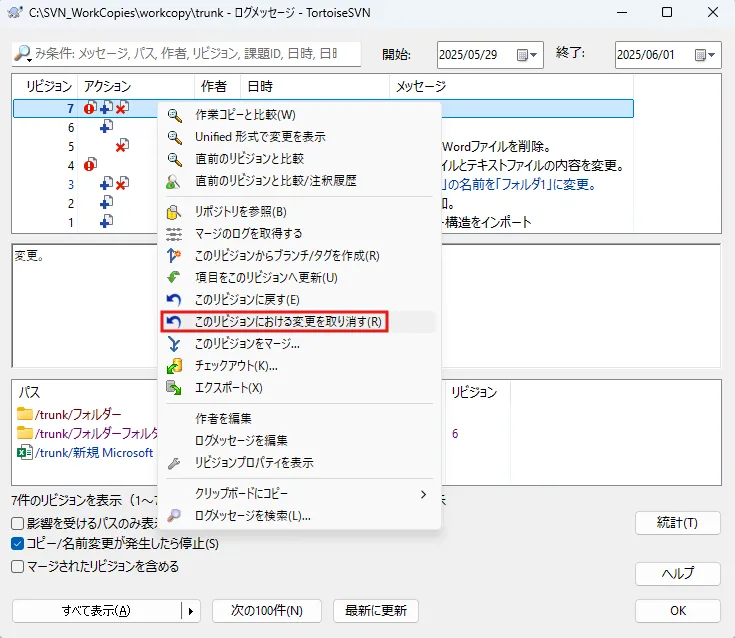This screenshot has width=735, height=638.
Task: Click the ヘルプ button
Action: 677,573
